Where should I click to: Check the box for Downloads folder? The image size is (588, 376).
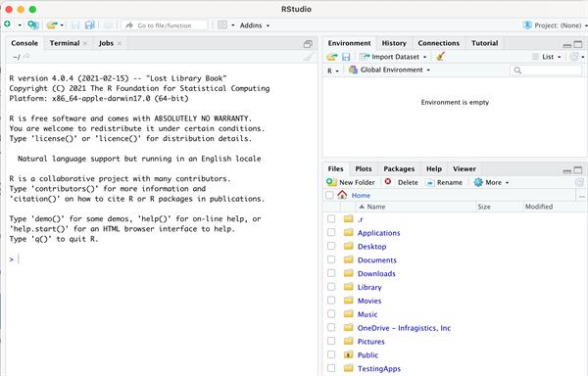pyautogui.click(x=331, y=273)
